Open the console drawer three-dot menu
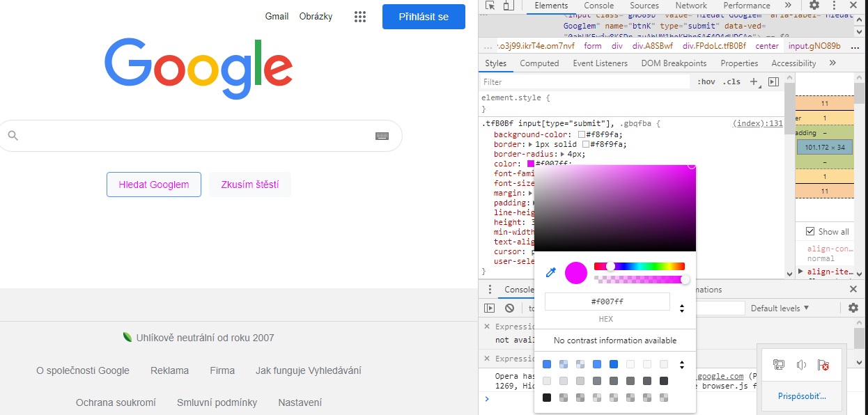Viewport: 868px width, 415px height. 490,290
